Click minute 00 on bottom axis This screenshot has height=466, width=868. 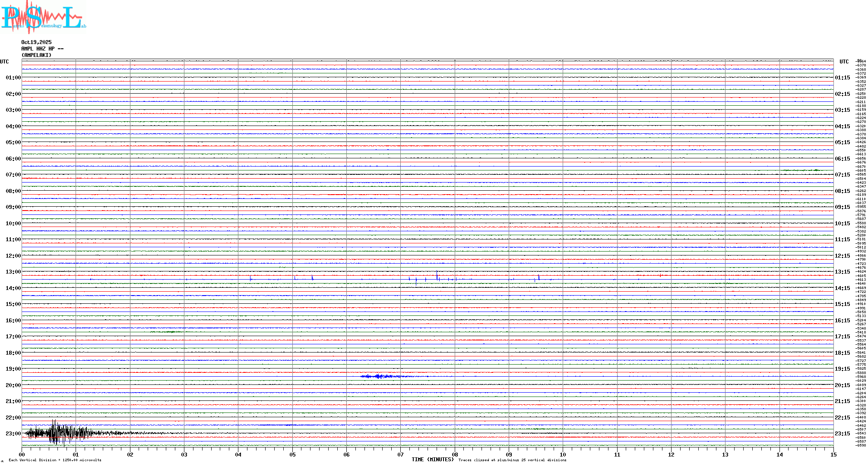click(22, 454)
